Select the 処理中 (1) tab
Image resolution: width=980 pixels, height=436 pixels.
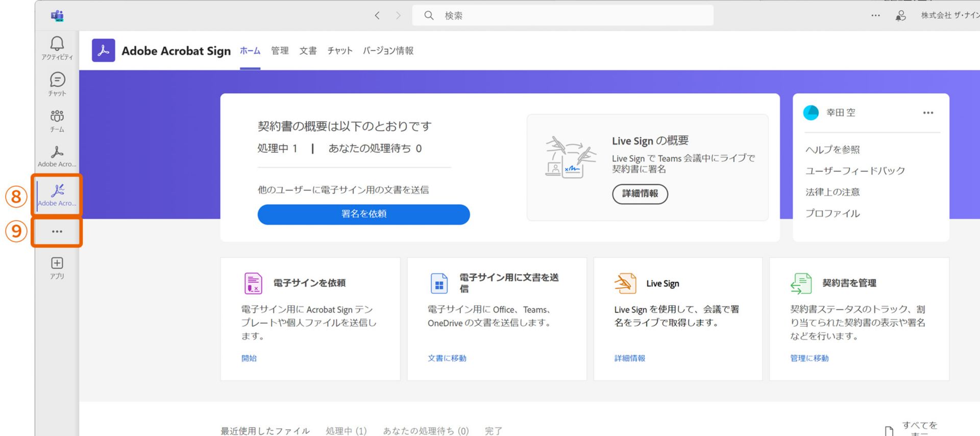346,431
